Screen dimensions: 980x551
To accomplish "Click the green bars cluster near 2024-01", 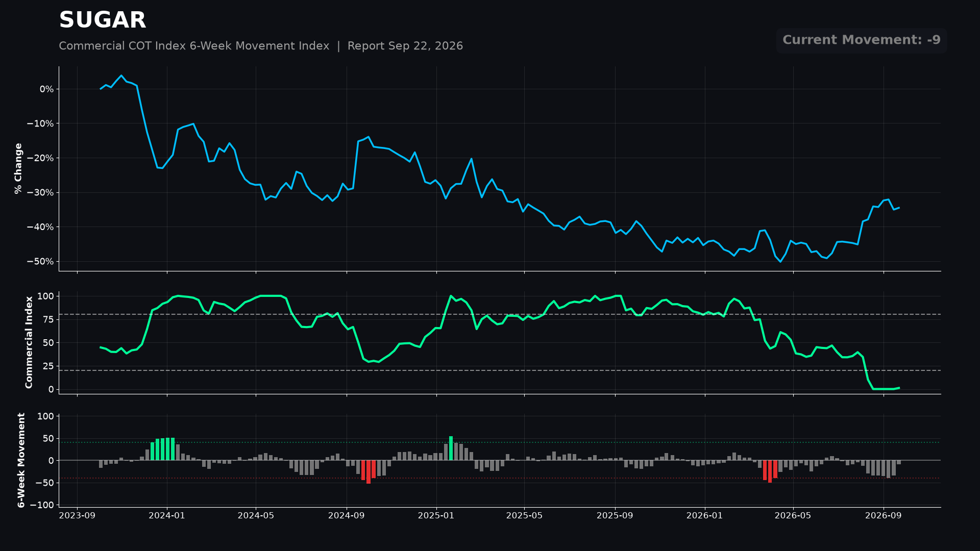I will [x=163, y=449].
